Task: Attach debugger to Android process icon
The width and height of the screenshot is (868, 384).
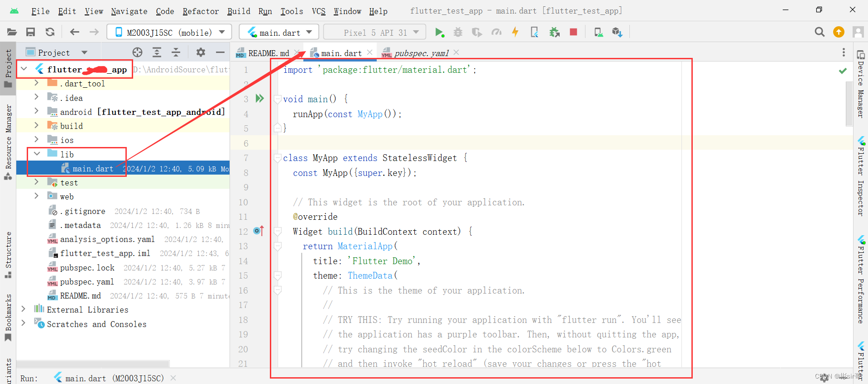Action: 554,32
